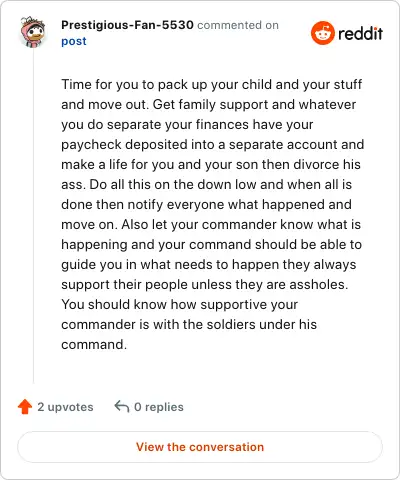Collapse comment using the vertical thread line
400x480 pixels.
point(33,217)
